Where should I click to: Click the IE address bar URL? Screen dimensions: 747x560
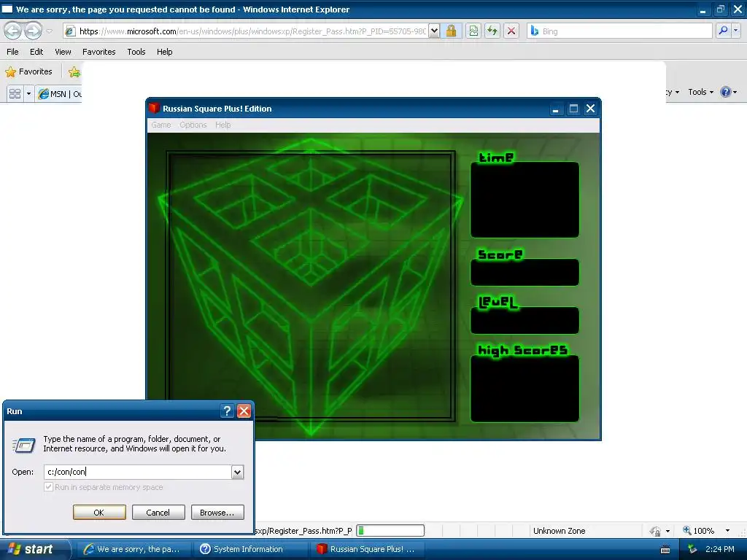click(x=252, y=31)
